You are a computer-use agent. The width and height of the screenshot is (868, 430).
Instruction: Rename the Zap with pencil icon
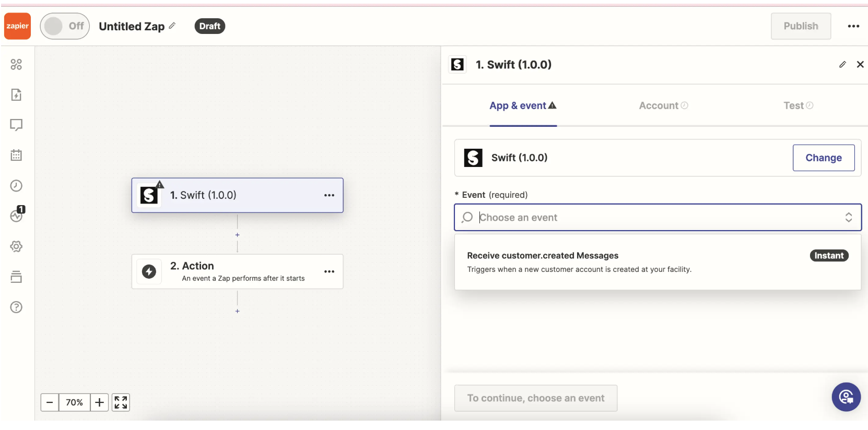[172, 26]
